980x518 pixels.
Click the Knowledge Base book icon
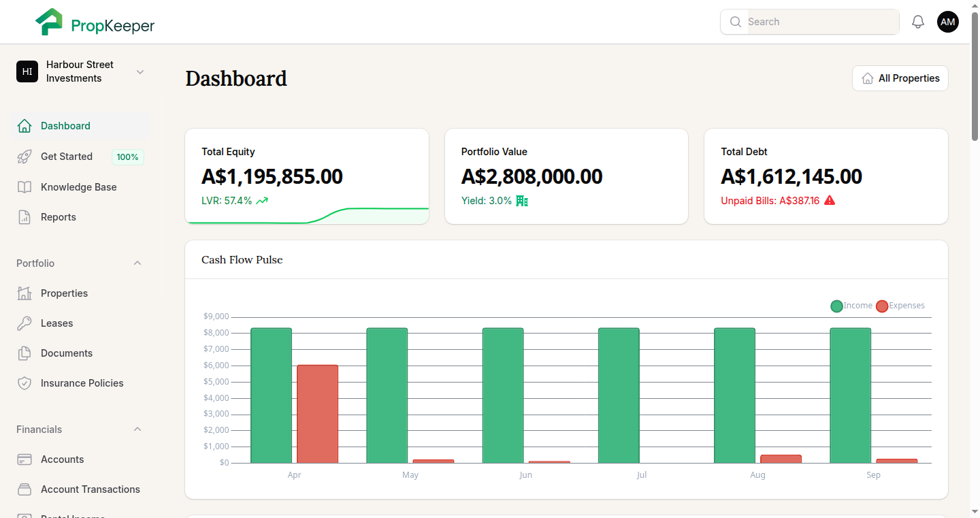[x=24, y=187]
